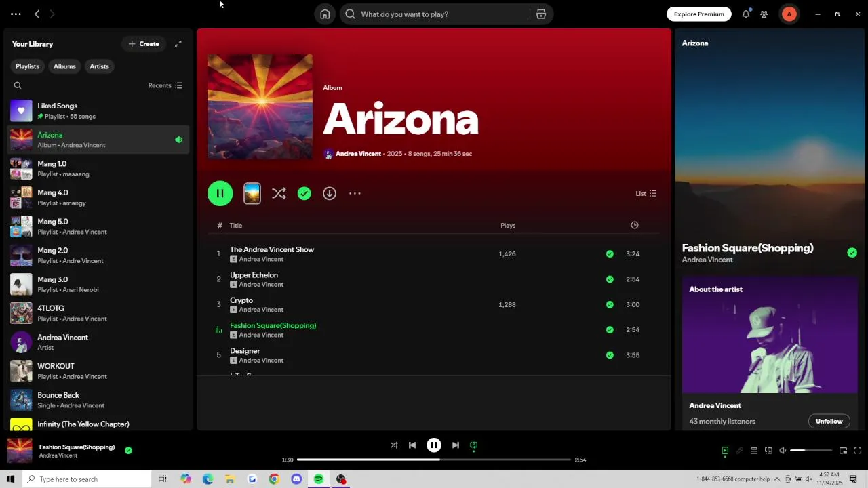Toggle repeat in the player bar
868x488 pixels.
click(x=474, y=445)
